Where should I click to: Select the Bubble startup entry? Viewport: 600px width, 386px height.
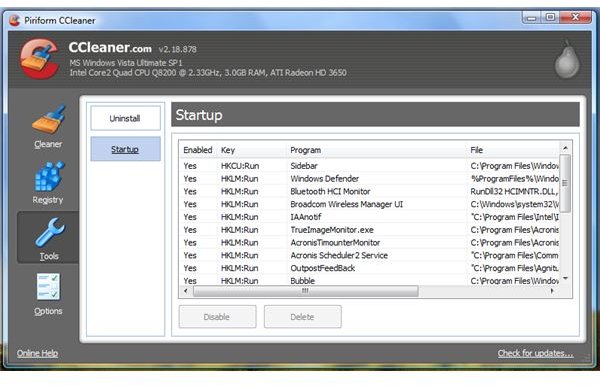click(x=369, y=280)
